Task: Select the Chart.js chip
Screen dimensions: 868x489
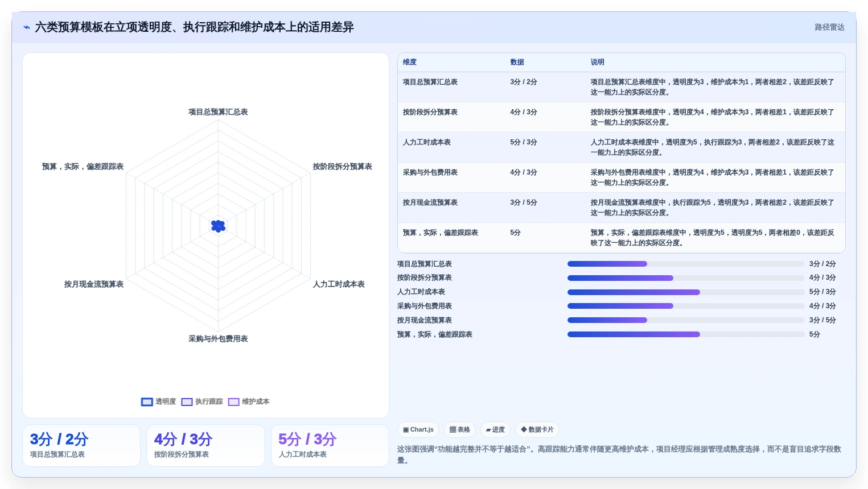Action: [x=418, y=429]
